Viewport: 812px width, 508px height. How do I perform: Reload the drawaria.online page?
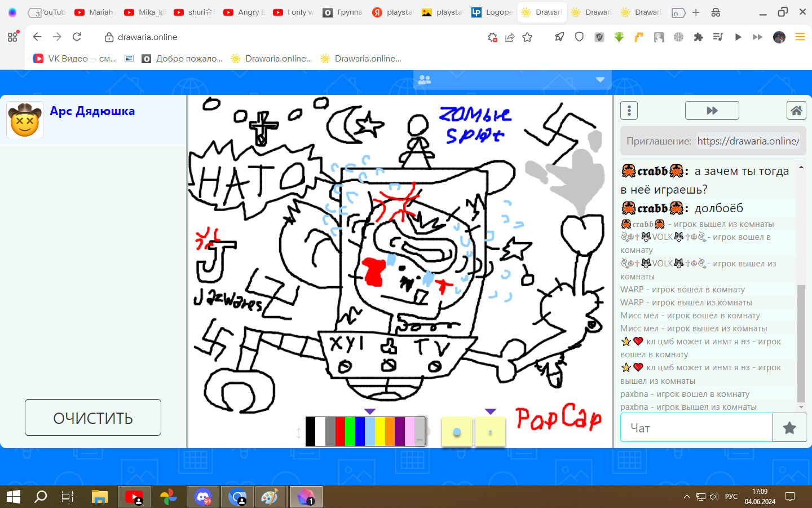[x=77, y=37]
